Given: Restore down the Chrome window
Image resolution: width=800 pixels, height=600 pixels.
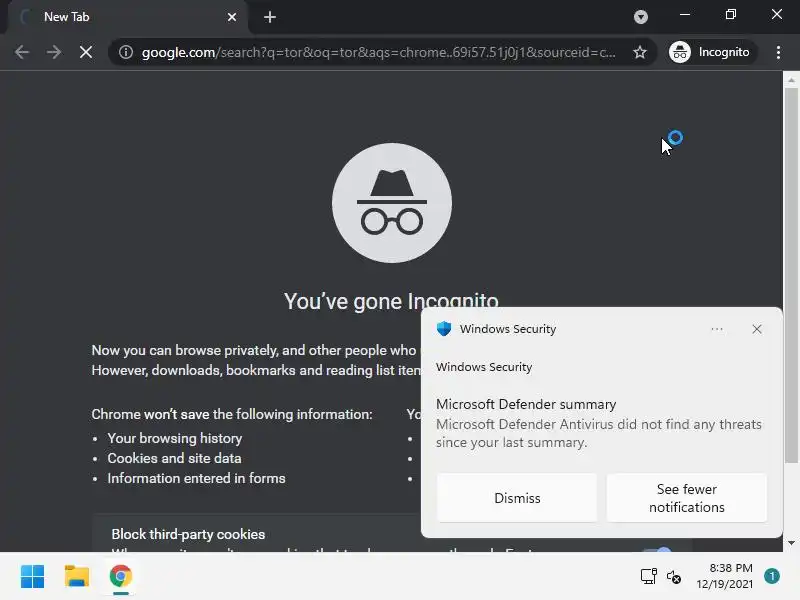Looking at the screenshot, I should click(731, 15).
